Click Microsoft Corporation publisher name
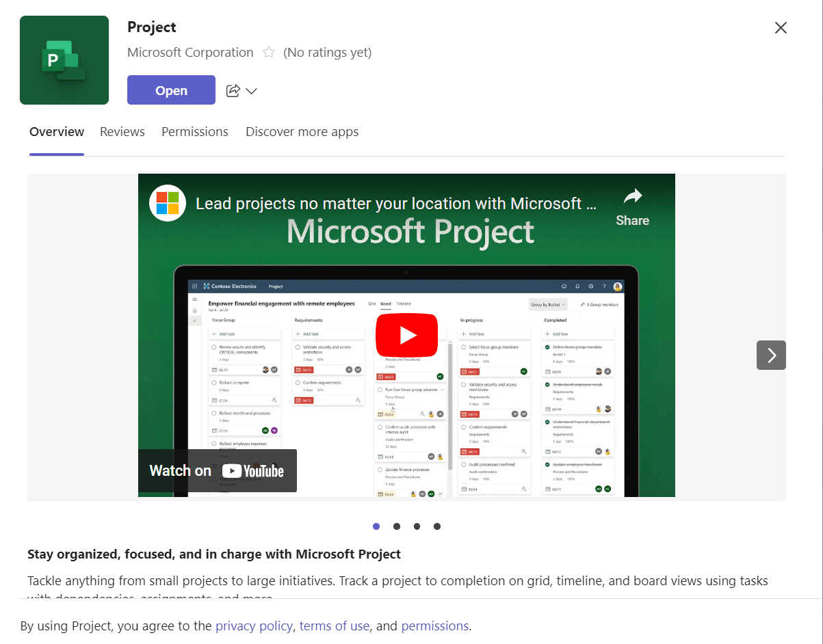Viewport: 823px width, 644px height. click(190, 53)
